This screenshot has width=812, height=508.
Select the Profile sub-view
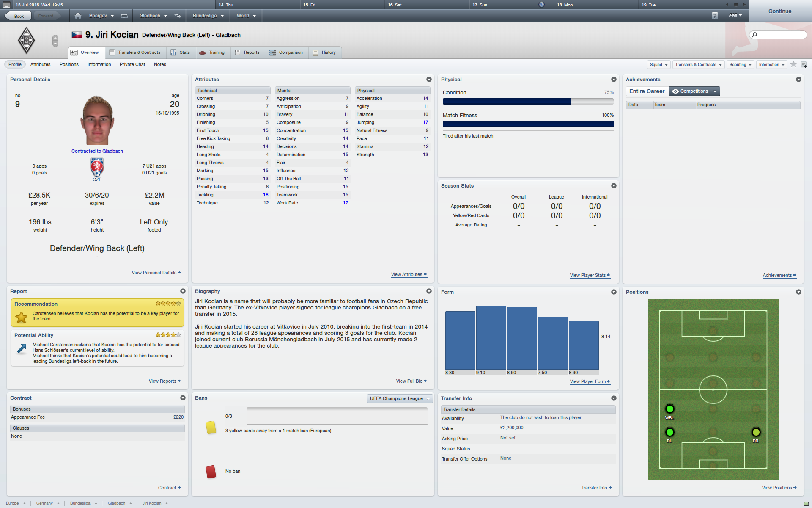15,64
